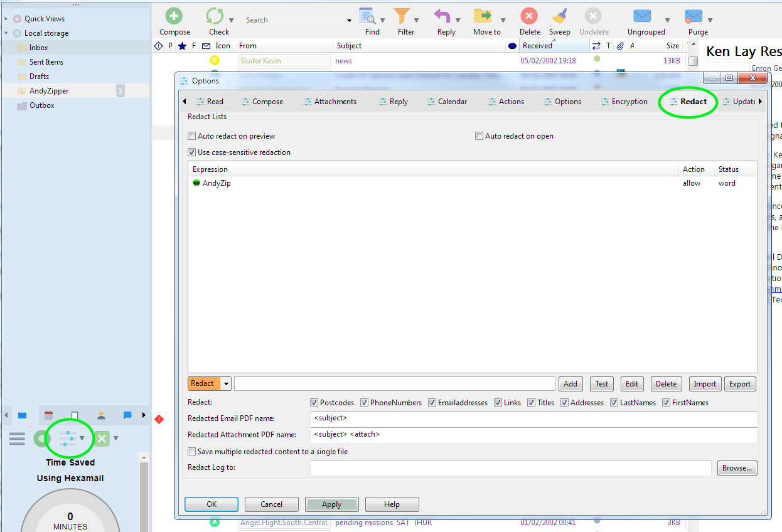Click the Find toolbar icon
Screen dimensions: 782x532
(367, 16)
